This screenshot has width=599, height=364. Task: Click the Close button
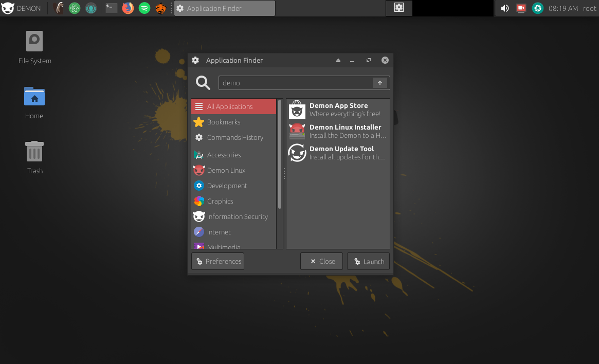pyautogui.click(x=322, y=261)
